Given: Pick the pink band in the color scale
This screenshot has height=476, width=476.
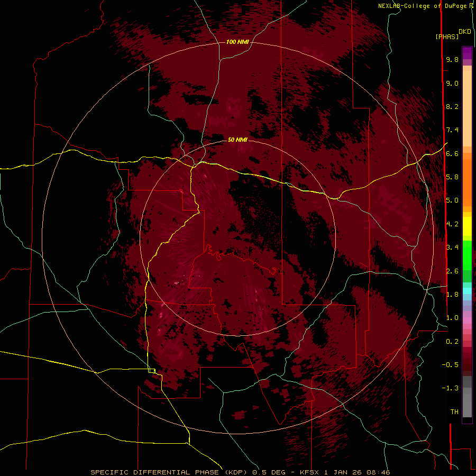Looking at the screenshot, I should pyautogui.click(x=467, y=321).
